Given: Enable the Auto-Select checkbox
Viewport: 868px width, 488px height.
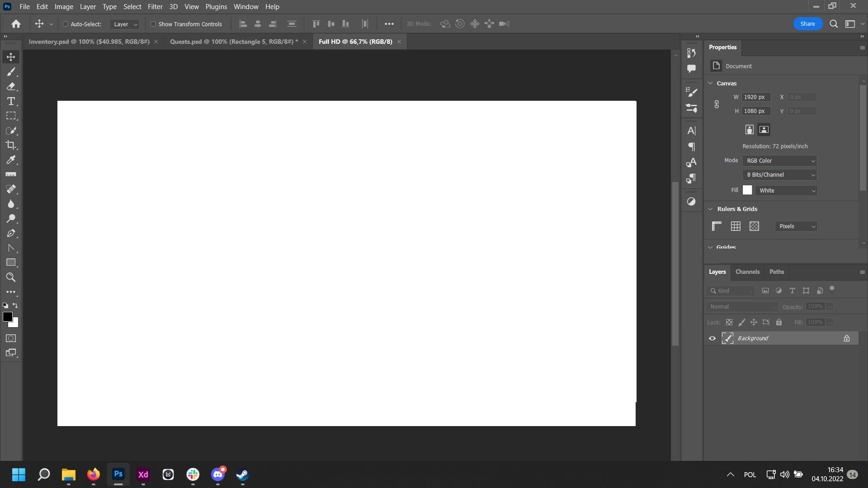Looking at the screenshot, I should tap(65, 24).
